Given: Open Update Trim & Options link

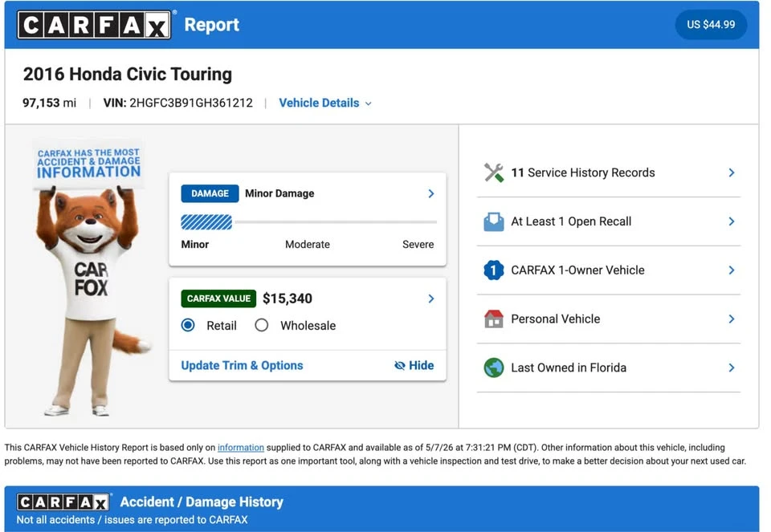Looking at the screenshot, I should (242, 365).
